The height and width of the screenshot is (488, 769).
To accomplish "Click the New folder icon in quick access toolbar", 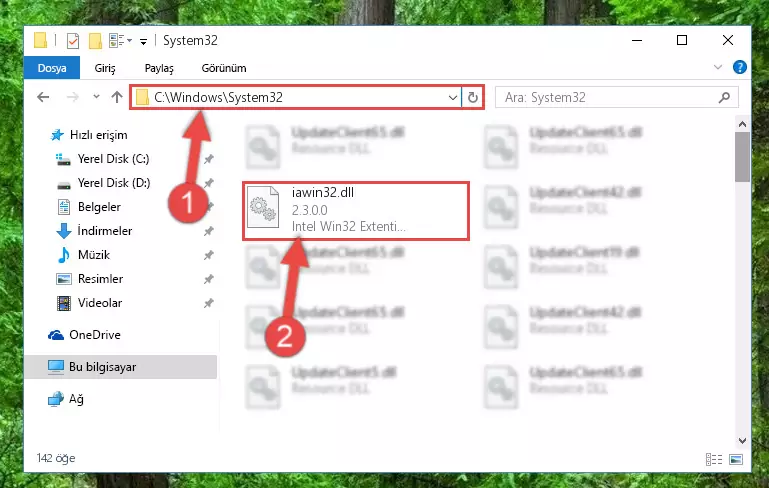I will [x=95, y=41].
